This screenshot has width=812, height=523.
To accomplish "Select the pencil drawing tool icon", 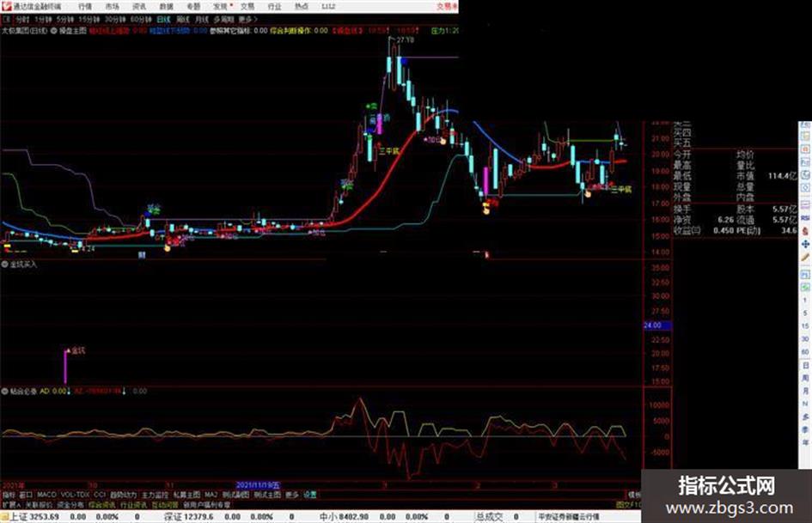I will pos(805,258).
